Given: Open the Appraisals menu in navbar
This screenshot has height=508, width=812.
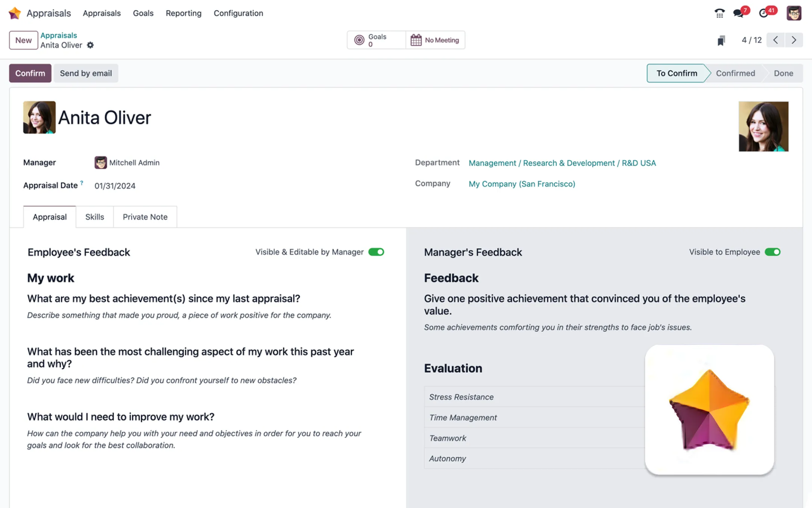Looking at the screenshot, I should click(x=101, y=13).
